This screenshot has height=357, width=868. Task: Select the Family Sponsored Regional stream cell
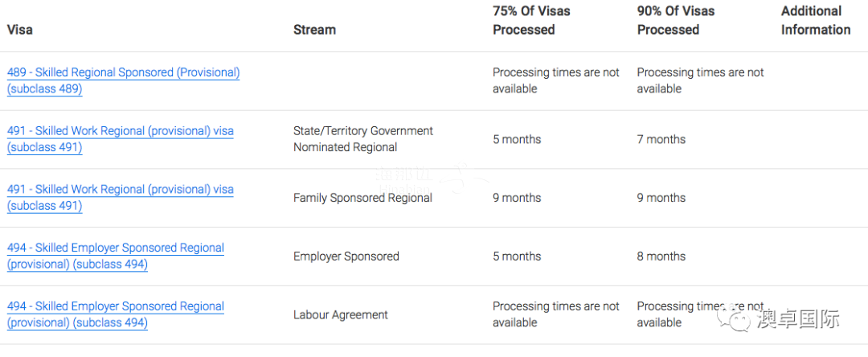tap(362, 198)
